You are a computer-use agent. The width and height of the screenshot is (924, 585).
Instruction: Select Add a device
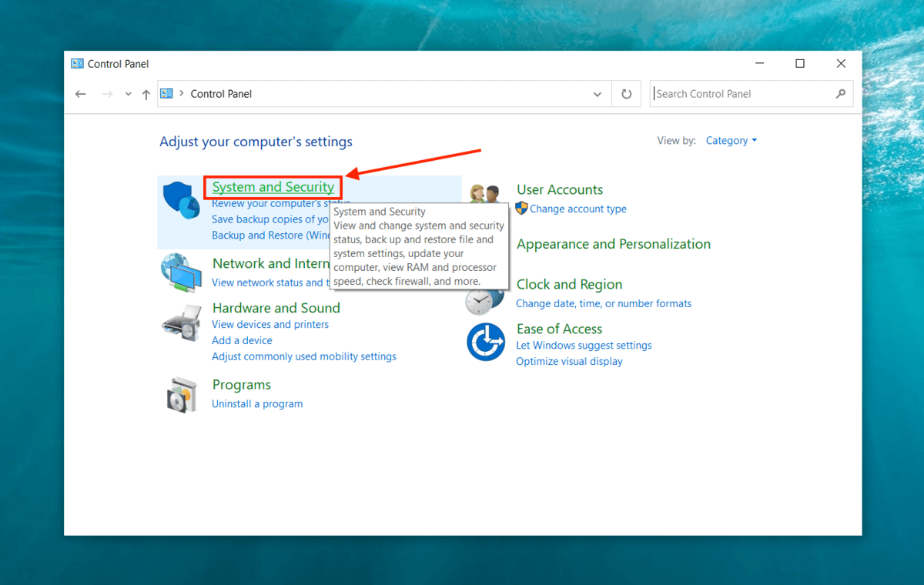tap(242, 341)
